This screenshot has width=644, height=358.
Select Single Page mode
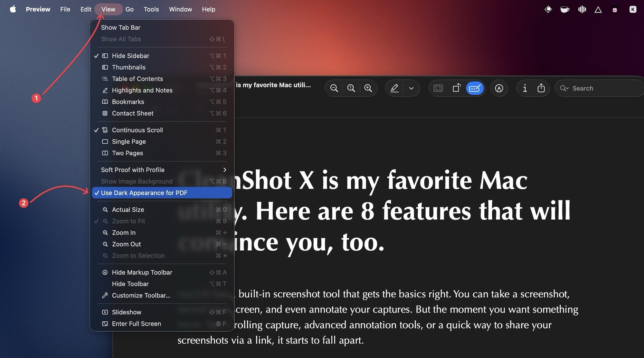click(x=162, y=141)
